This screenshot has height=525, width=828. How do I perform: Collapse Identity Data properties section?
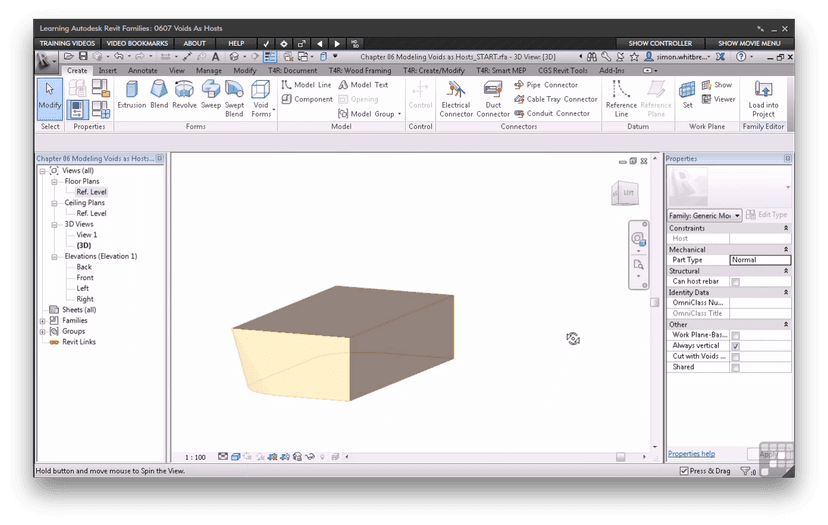pyautogui.click(x=786, y=292)
